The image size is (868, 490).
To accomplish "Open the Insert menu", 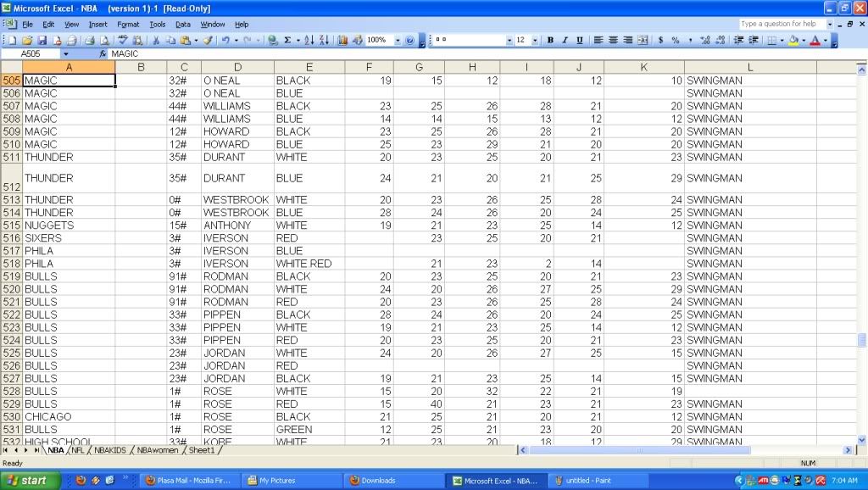I will click(x=98, y=25).
